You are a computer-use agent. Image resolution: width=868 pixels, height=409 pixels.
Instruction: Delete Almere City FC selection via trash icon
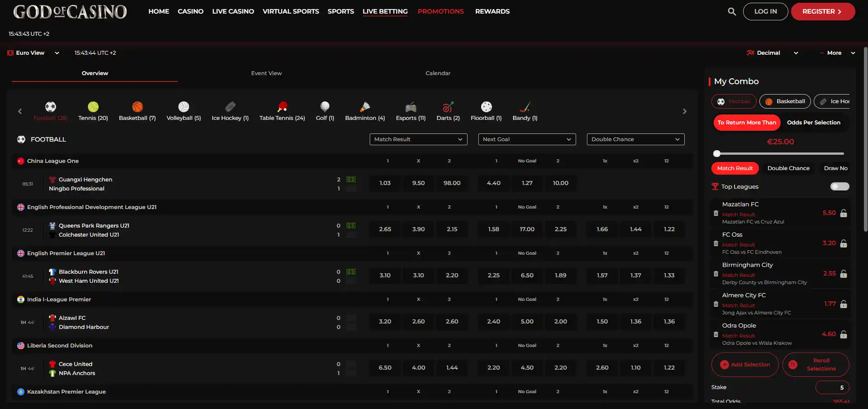click(x=715, y=304)
